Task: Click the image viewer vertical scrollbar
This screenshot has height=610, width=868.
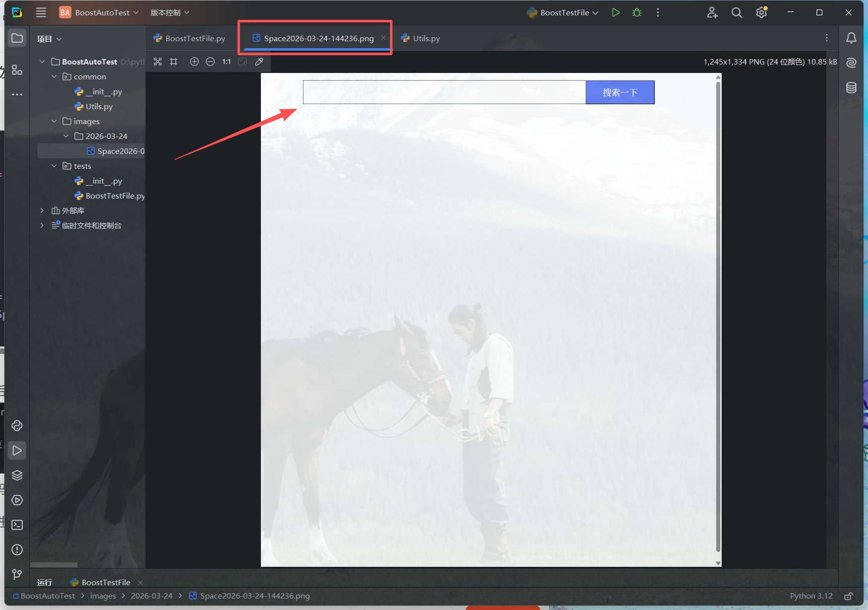Action: [x=718, y=316]
